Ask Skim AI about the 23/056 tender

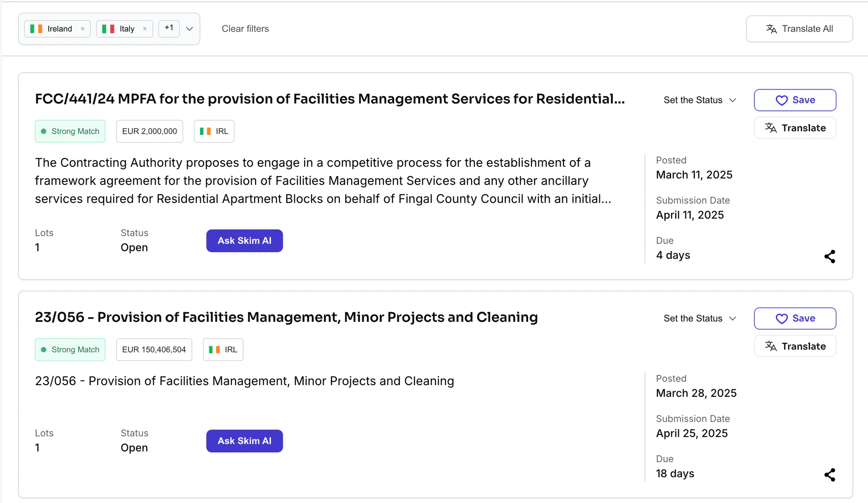(x=244, y=441)
